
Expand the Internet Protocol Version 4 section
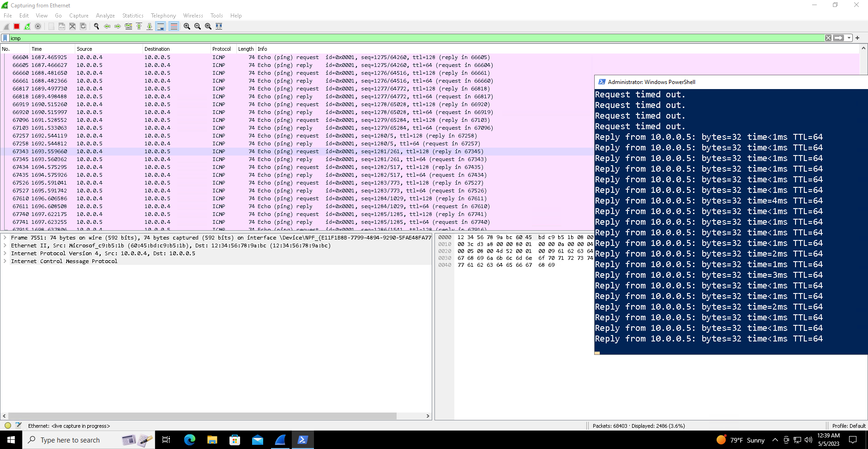(6, 253)
